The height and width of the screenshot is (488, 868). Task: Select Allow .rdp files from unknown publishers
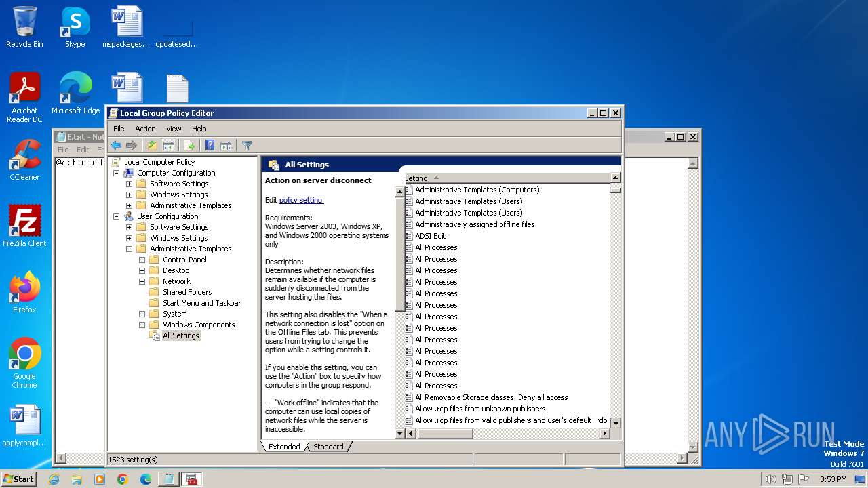[480, 409]
